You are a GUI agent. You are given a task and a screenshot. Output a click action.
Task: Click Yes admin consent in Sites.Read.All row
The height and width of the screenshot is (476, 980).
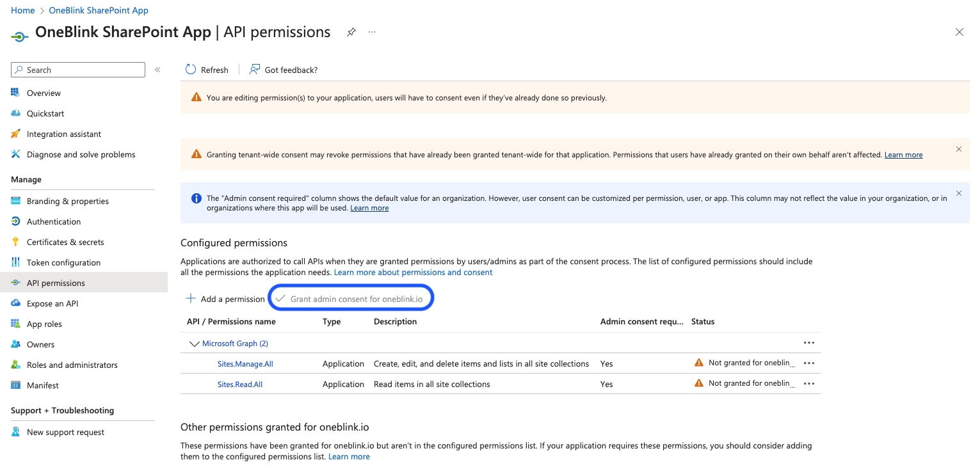pyautogui.click(x=607, y=385)
